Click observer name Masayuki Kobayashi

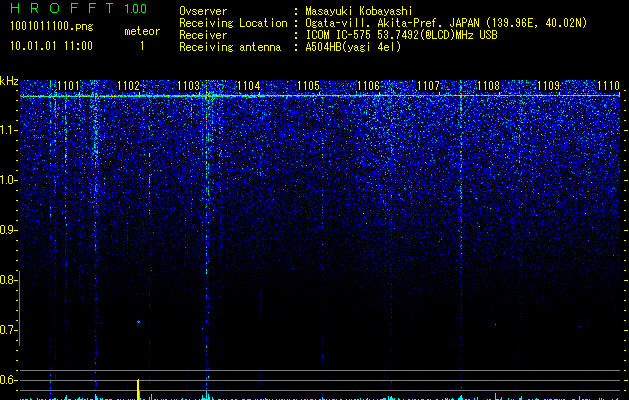[x=359, y=11]
